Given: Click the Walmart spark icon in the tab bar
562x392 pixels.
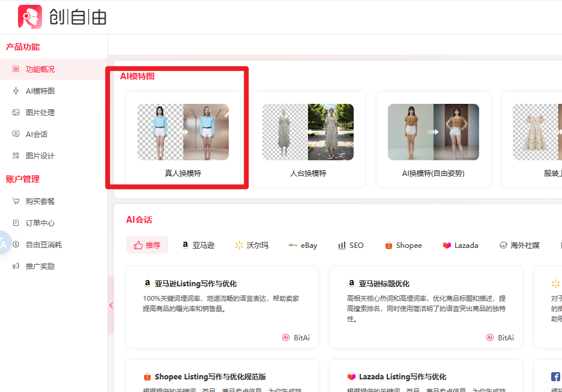Looking at the screenshot, I should tap(239, 245).
